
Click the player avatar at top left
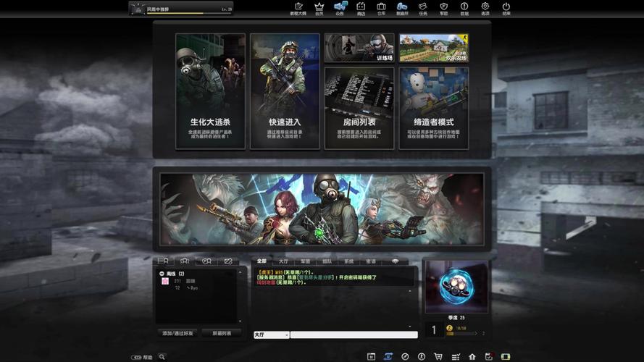point(138,9)
